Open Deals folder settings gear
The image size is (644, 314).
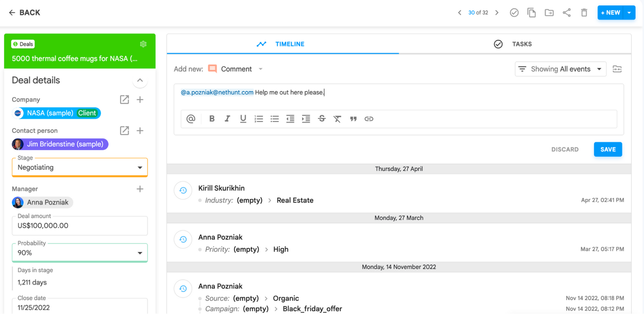click(x=143, y=44)
